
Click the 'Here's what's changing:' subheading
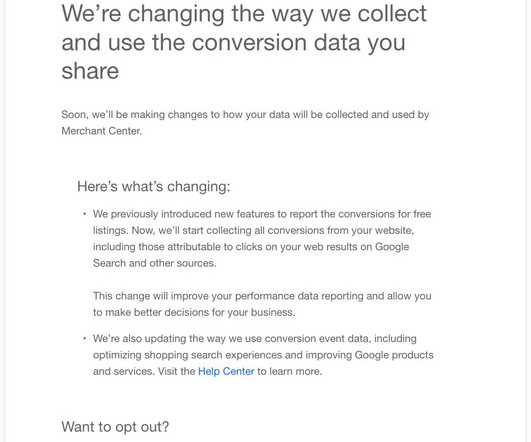(x=154, y=187)
